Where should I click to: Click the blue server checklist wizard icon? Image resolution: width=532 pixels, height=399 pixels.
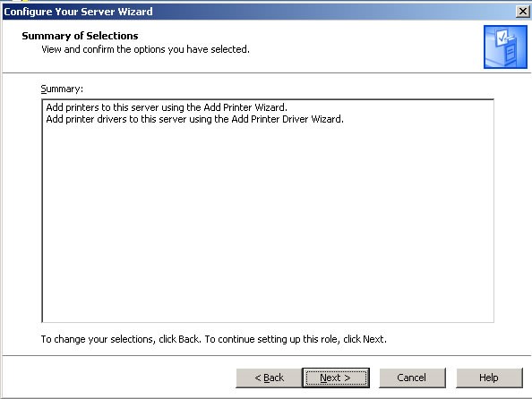[x=505, y=47]
